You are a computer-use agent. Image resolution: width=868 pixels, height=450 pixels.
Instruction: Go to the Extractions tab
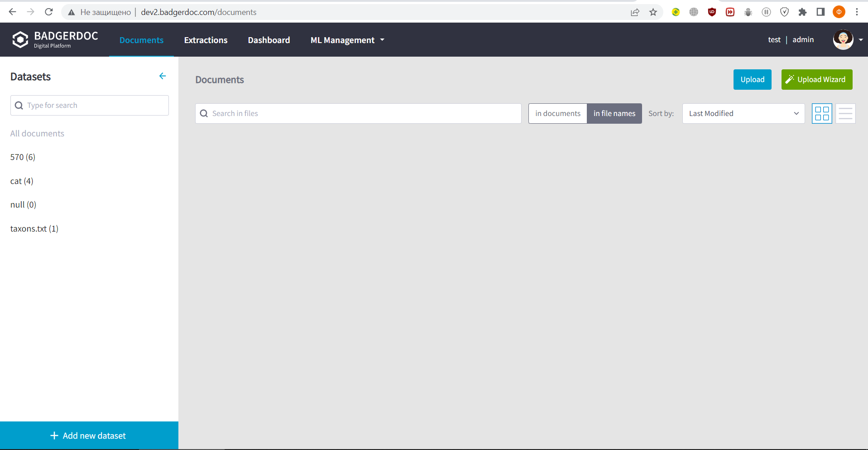[206, 40]
